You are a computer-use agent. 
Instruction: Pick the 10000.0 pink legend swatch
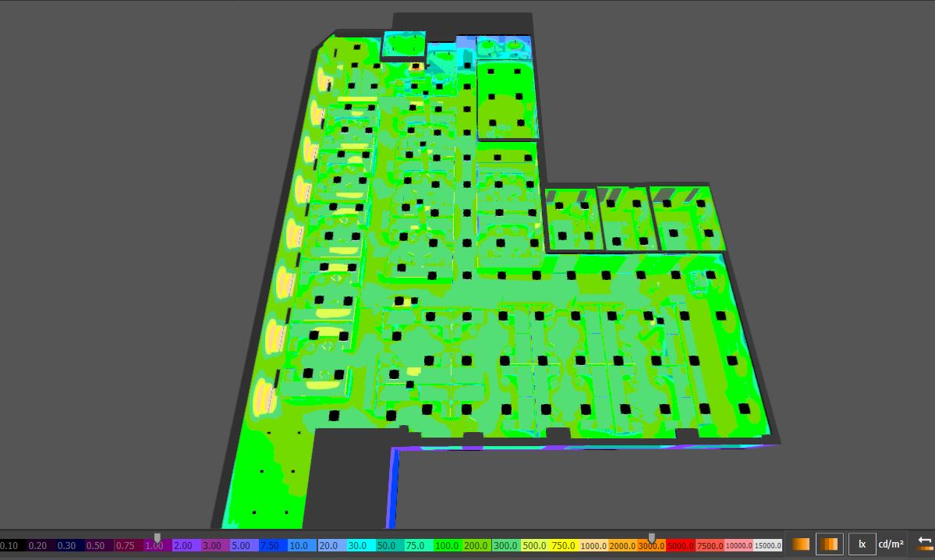pos(738,546)
